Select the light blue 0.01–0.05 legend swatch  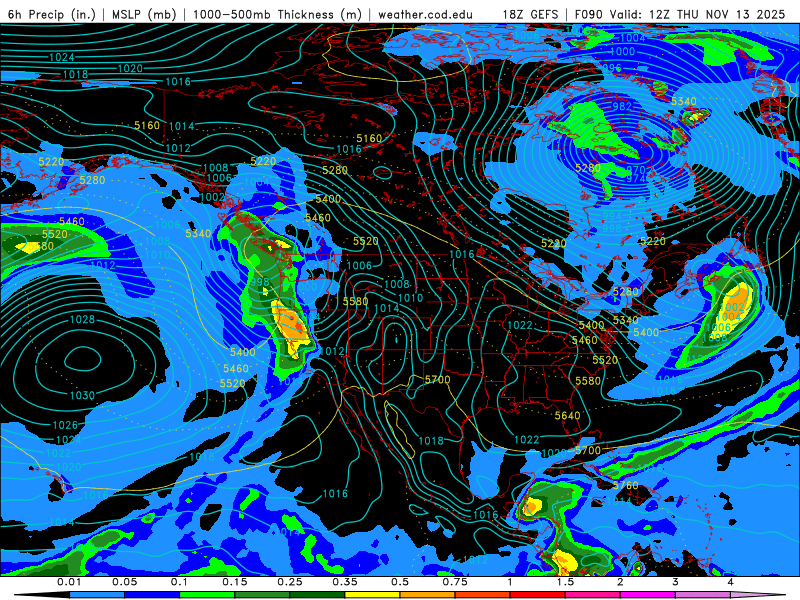click(97, 595)
